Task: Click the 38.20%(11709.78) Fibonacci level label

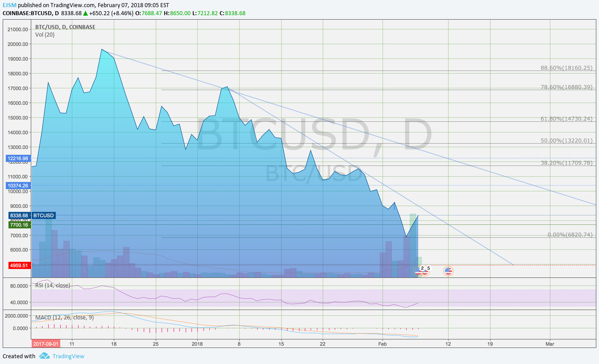Action: pyautogui.click(x=566, y=163)
